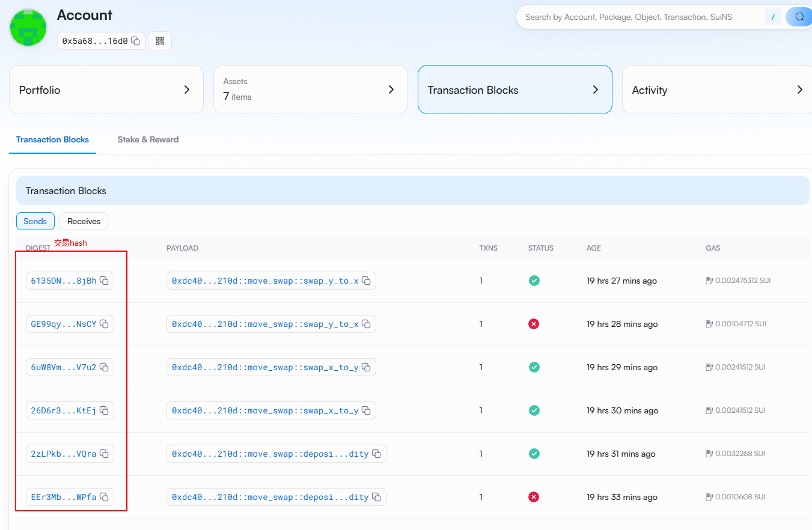Select the Receives filter
The image size is (812, 530).
(x=84, y=221)
